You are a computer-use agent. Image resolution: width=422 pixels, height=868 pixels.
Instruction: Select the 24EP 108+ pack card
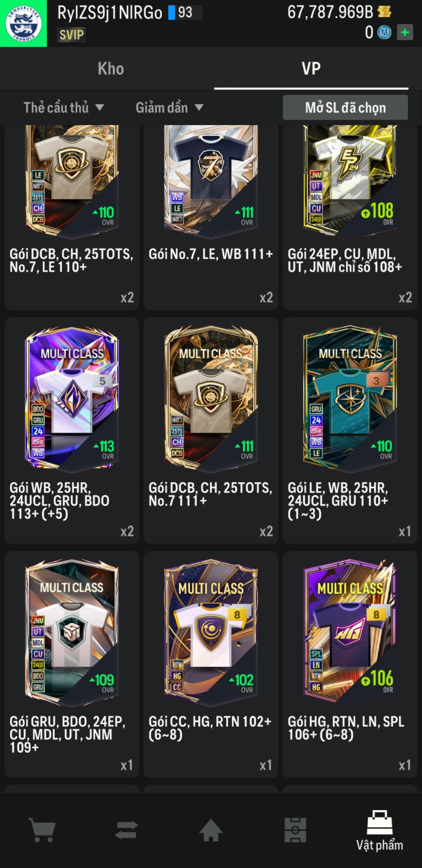[x=350, y=217]
